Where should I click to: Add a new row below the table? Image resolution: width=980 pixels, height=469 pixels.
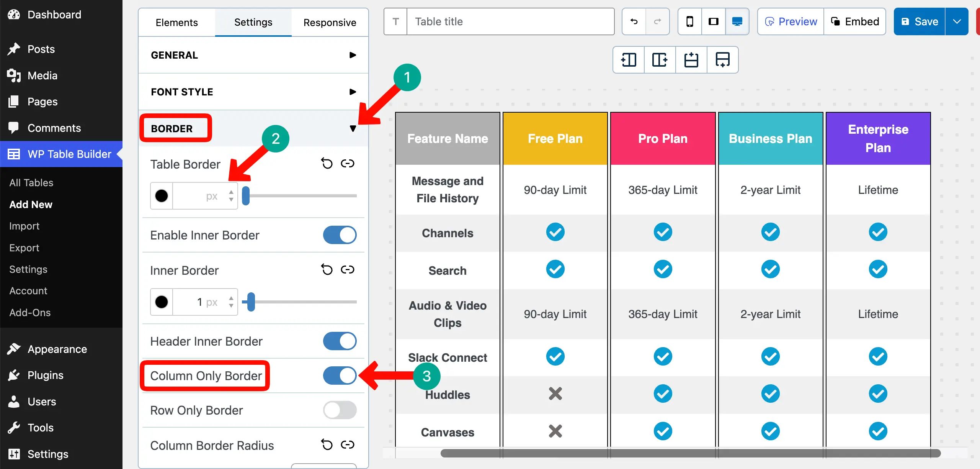[x=722, y=60]
